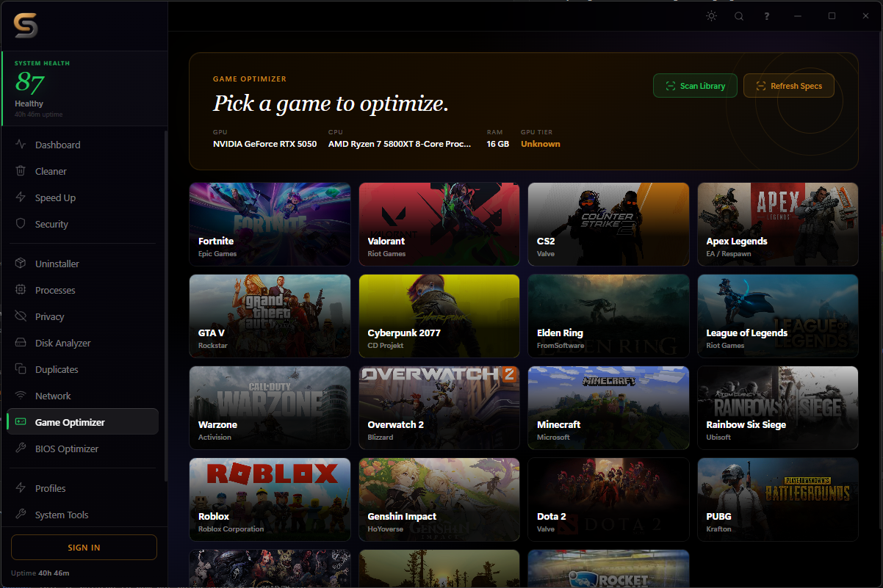Click the GPU Tier "Unknown" value

(540, 144)
